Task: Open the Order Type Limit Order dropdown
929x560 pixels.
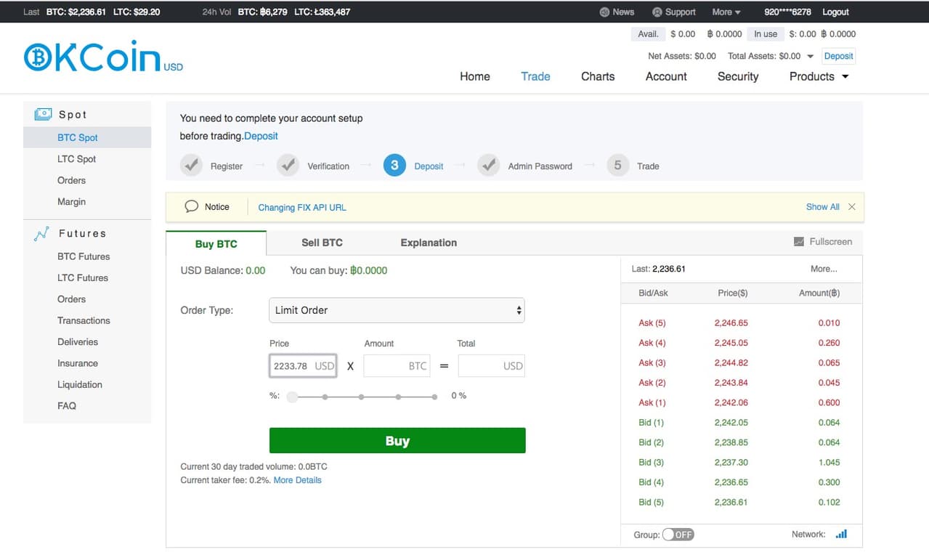Action: point(397,310)
